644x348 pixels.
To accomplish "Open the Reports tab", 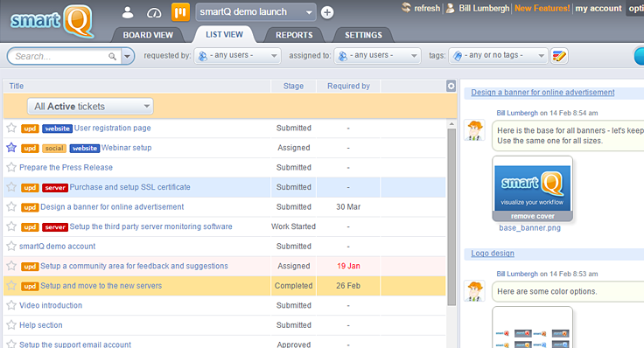I will [294, 35].
